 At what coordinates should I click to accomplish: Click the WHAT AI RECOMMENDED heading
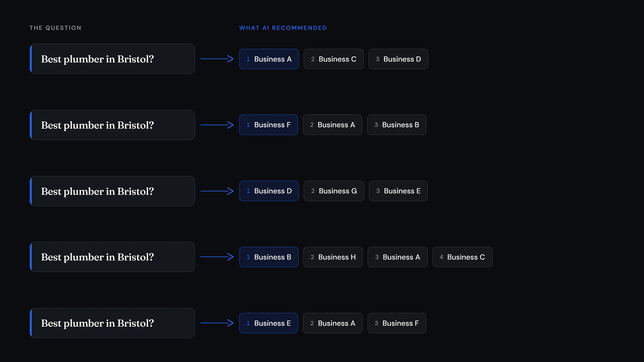(283, 28)
